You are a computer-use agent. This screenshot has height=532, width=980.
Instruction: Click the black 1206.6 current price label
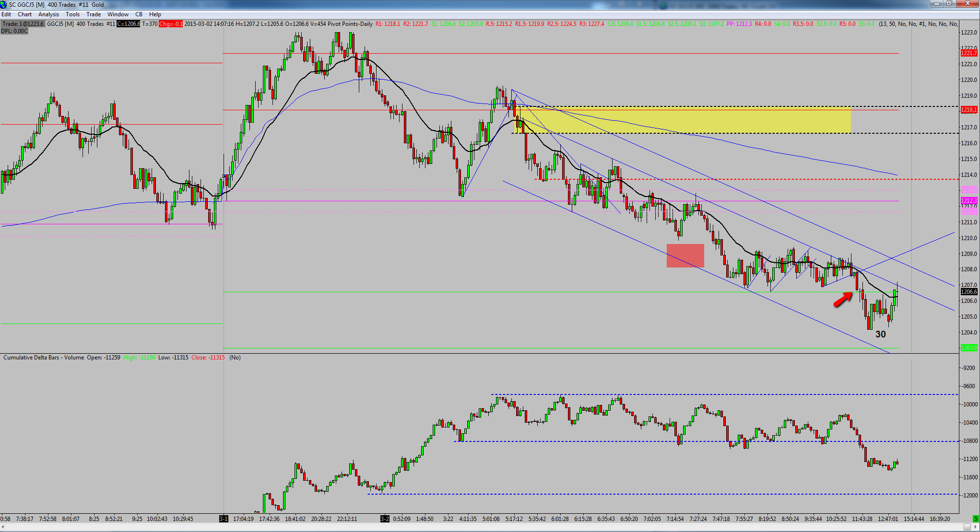click(x=968, y=291)
